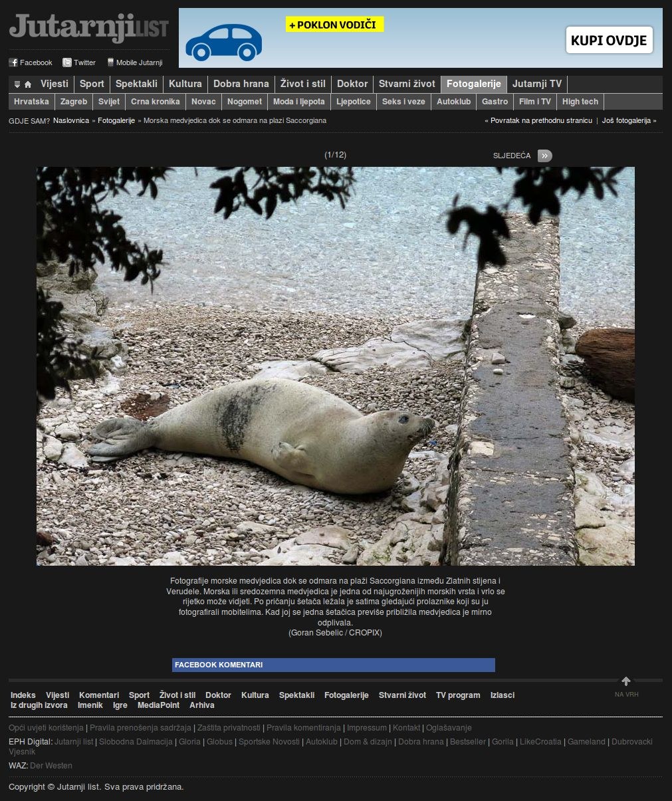Jump to top with the up-arrow icon

(626, 681)
